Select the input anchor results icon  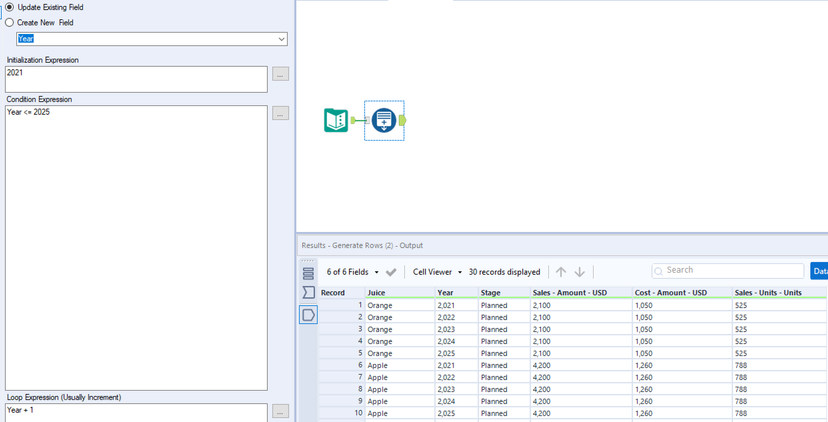coord(308,292)
